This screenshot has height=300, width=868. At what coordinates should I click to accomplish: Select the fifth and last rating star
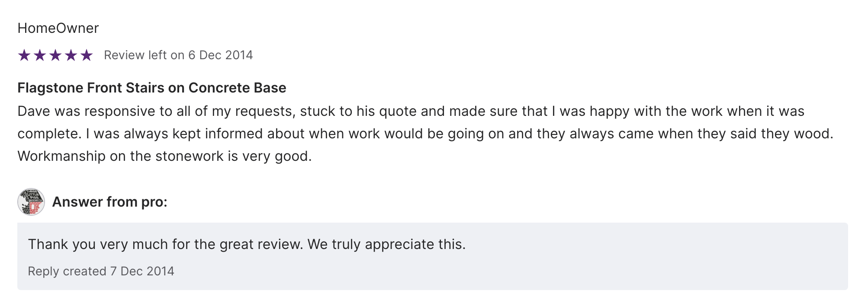point(87,55)
